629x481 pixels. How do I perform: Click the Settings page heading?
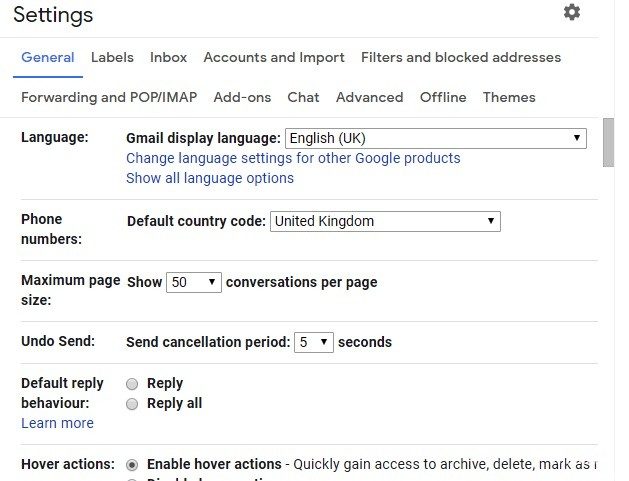click(x=53, y=15)
